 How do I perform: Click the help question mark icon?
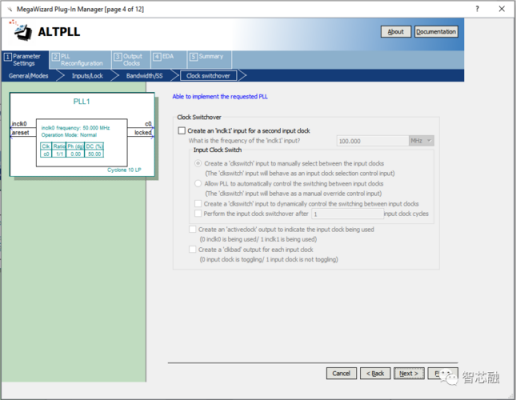click(x=477, y=9)
